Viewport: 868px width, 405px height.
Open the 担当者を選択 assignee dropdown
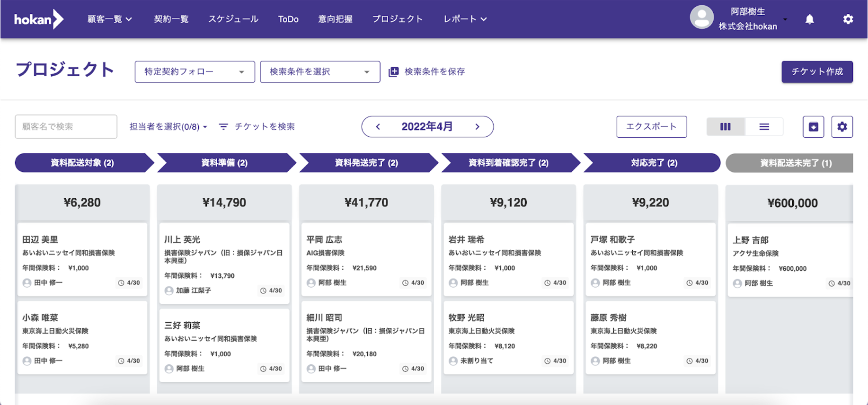click(168, 127)
